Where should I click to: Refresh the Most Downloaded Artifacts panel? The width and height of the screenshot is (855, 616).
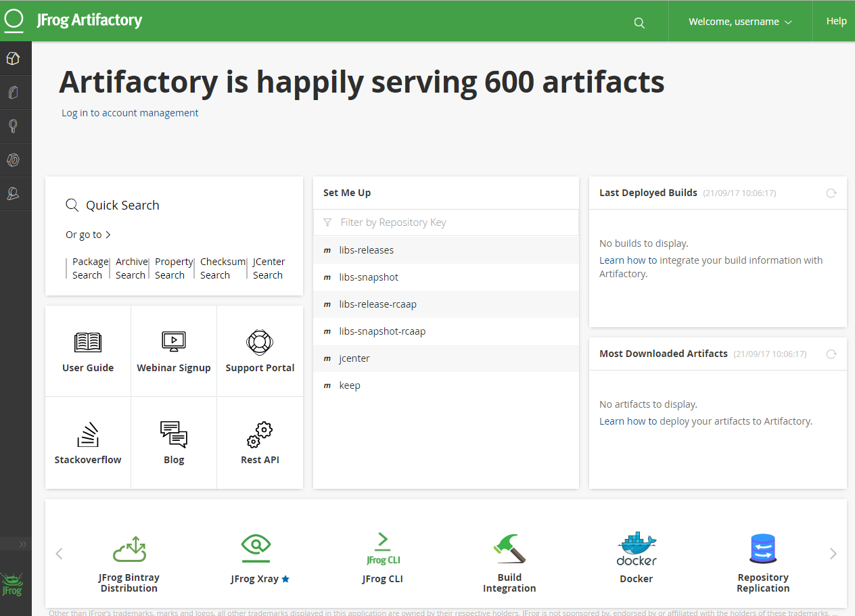831,354
